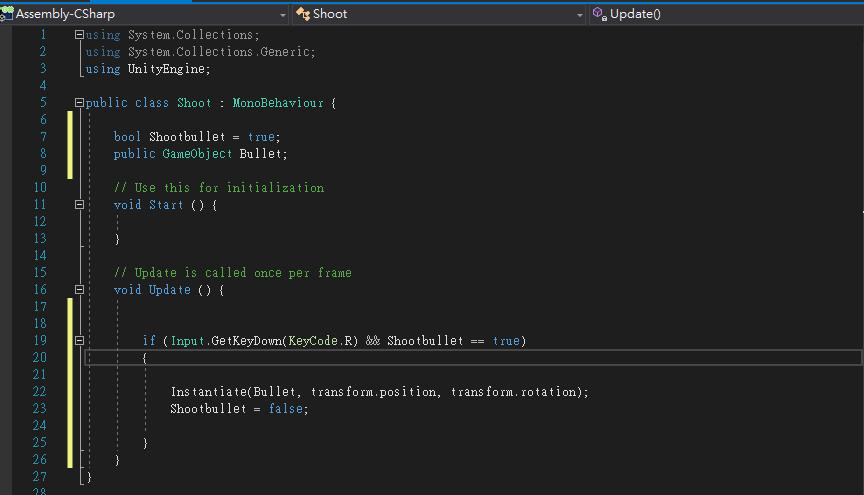The image size is (864, 495).
Task: Collapse the using directives block
Action: pyautogui.click(x=80, y=35)
